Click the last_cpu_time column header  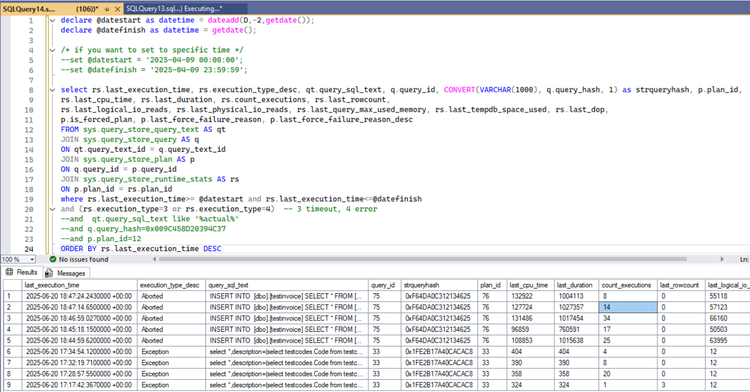(x=530, y=285)
